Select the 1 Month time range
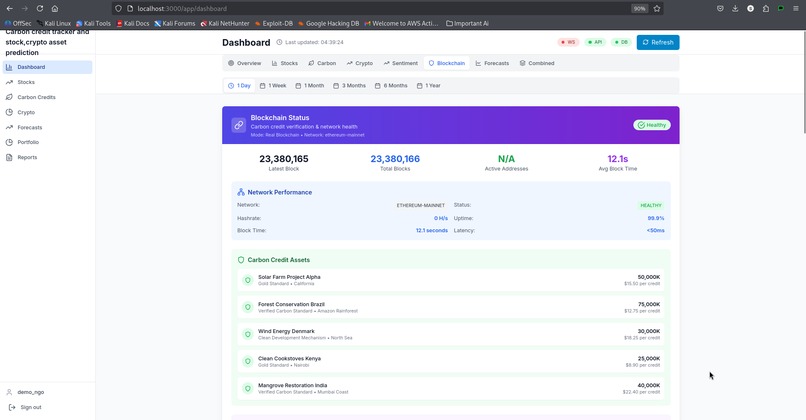 (x=310, y=86)
